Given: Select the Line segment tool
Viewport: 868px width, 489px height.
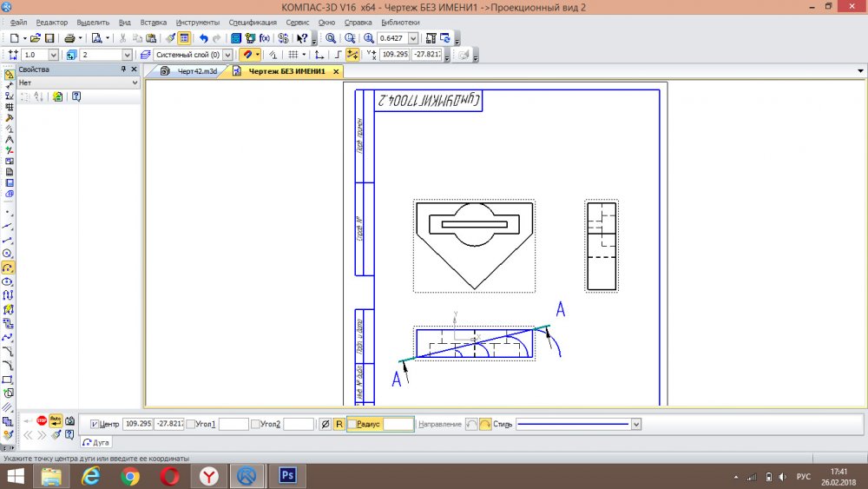Looking at the screenshot, I should pos(8,241).
